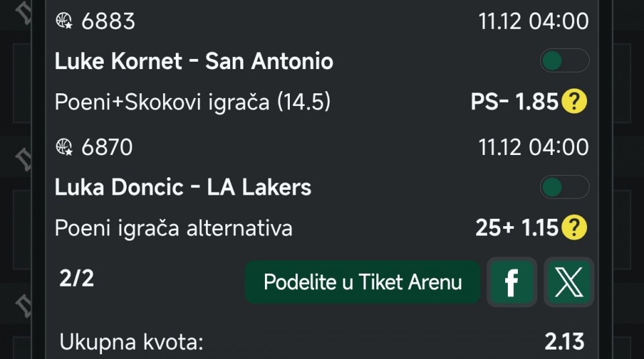This screenshot has width=644, height=359.
Task: Click the event code 6870
Action: coord(107,147)
